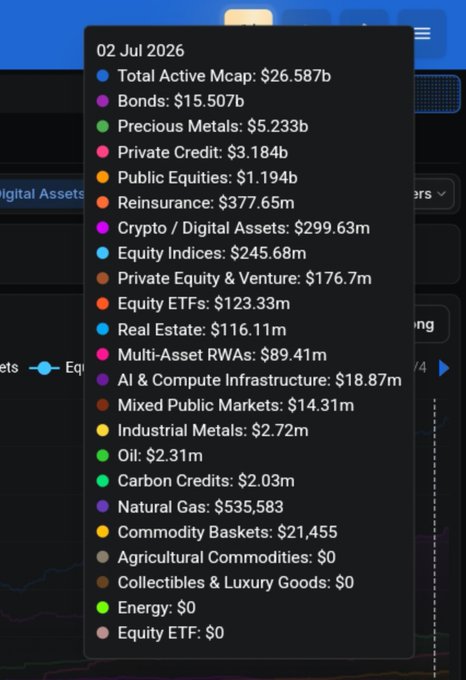Advance legend page with blue arrow
The image size is (466, 680).
click(444, 368)
